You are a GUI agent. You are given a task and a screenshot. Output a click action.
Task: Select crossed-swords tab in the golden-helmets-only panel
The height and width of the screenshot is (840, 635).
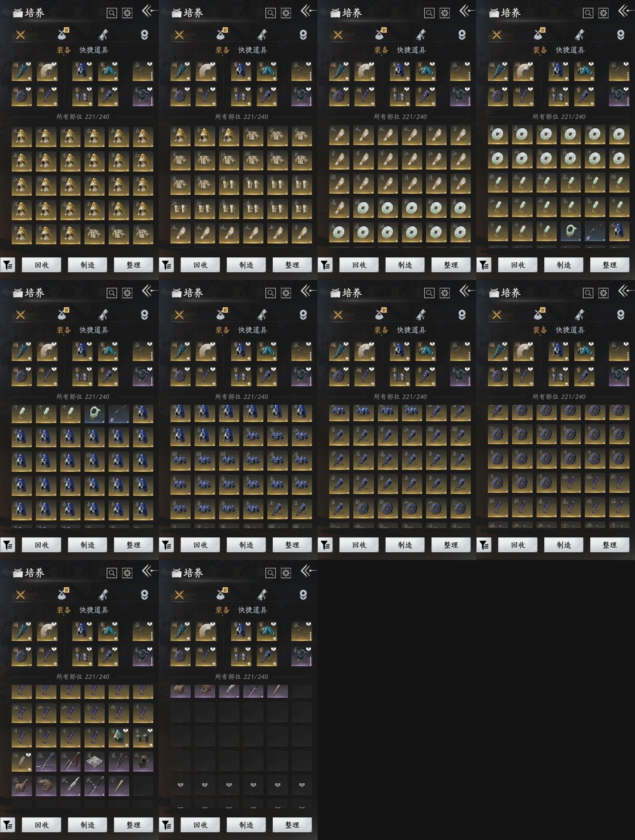20,35
